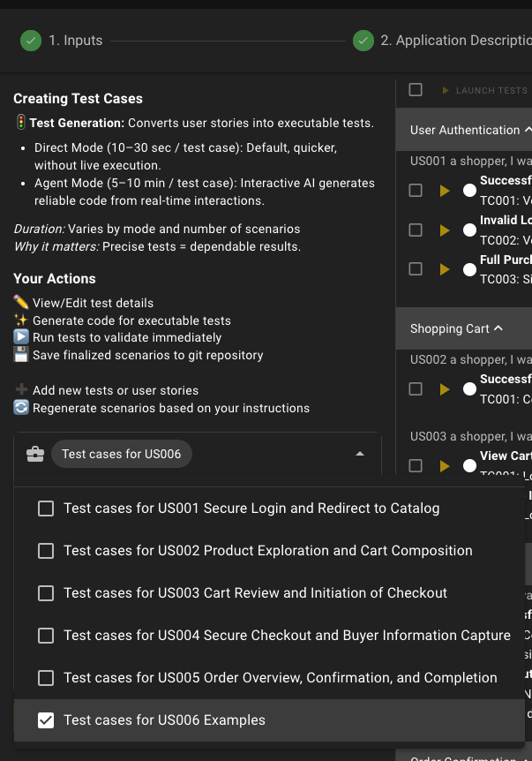Viewport: 532px width, 761px height.
Task: Uncheck Test cases for US006 Examples
Action: (x=46, y=720)
